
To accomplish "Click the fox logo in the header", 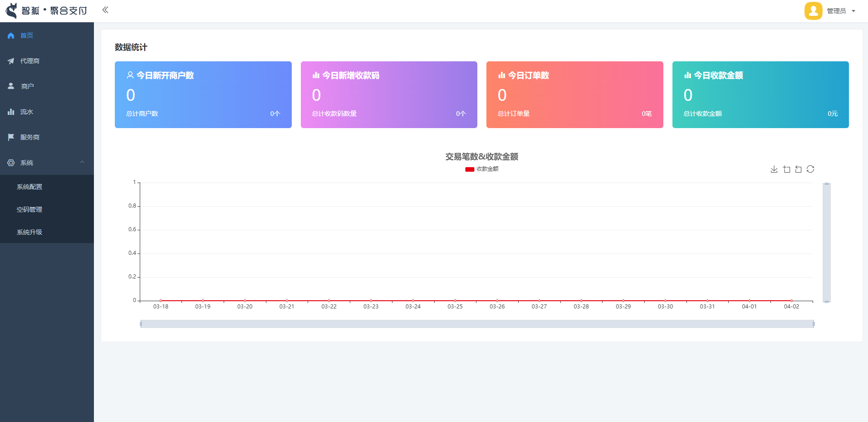I will [11, 10].
